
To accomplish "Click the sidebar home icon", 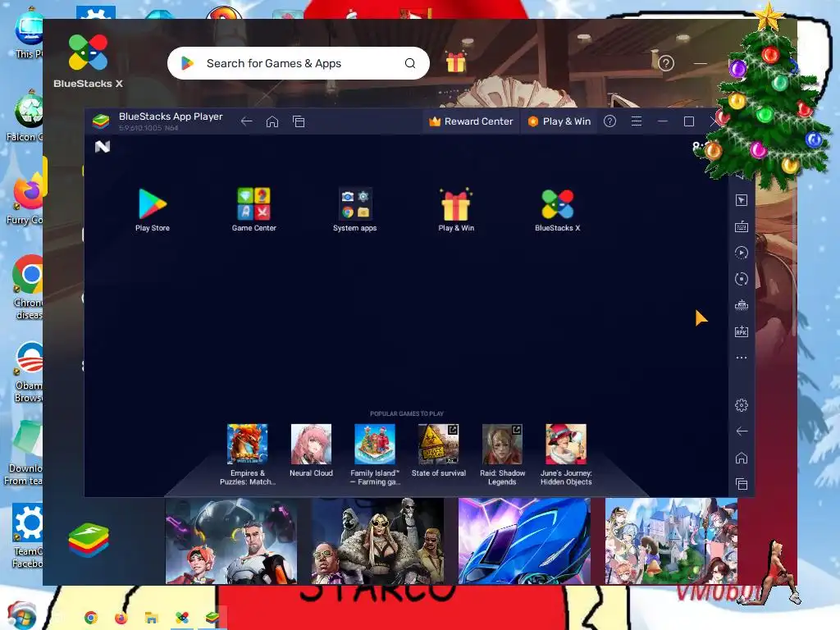I will (742, 458).
